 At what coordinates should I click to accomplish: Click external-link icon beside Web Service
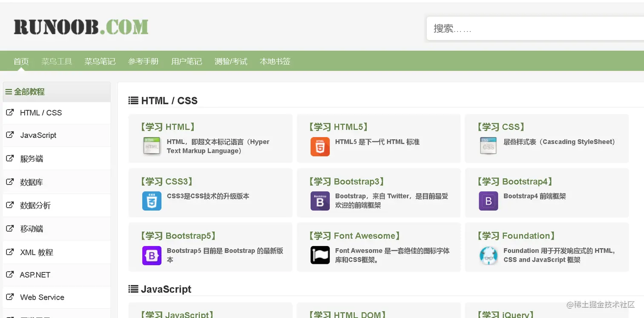click(x=10, y=297)
